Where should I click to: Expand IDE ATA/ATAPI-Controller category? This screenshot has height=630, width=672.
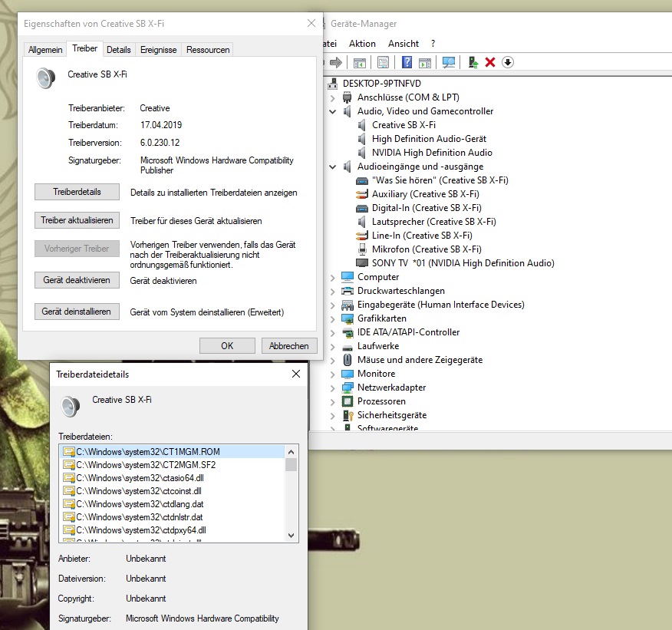click(x=333, y=333)
